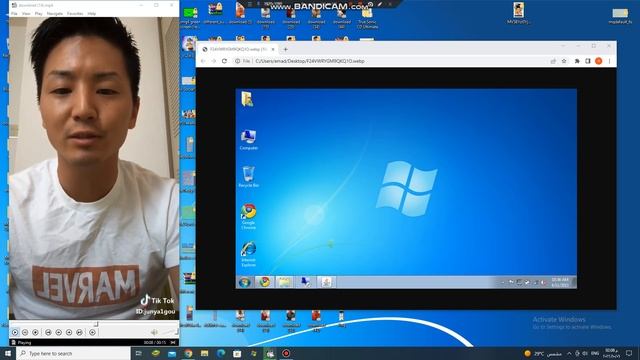The image size is (640, 360).
Task: Switch to Google Chrome on the taskbar
Action: pyautogui.click(x=188, y=353)
